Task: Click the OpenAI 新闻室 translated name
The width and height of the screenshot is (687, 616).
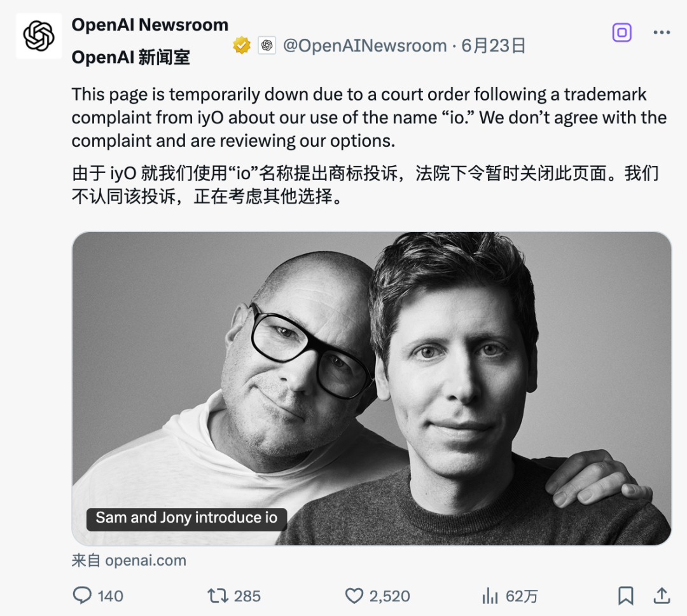Action: (x=130, y=57)
